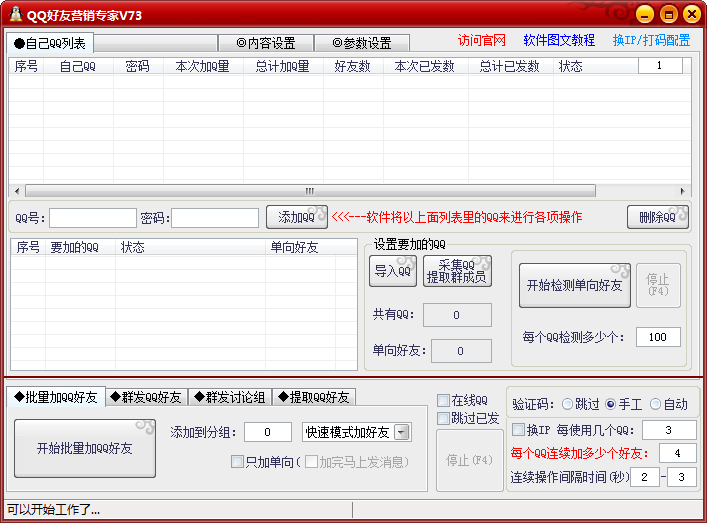This screenshot has height=523, width=707.
Task: Click the QQ penguin icon in title bar
Action: 16,14
